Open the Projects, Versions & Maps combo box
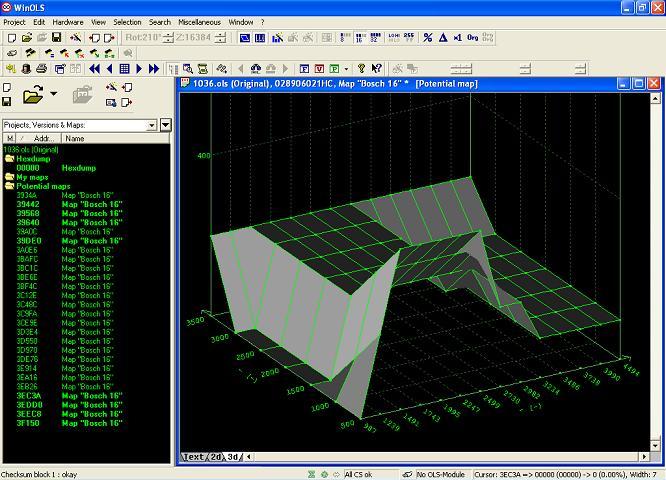This screenshot has width=666, height=480. tap(80, 125)
